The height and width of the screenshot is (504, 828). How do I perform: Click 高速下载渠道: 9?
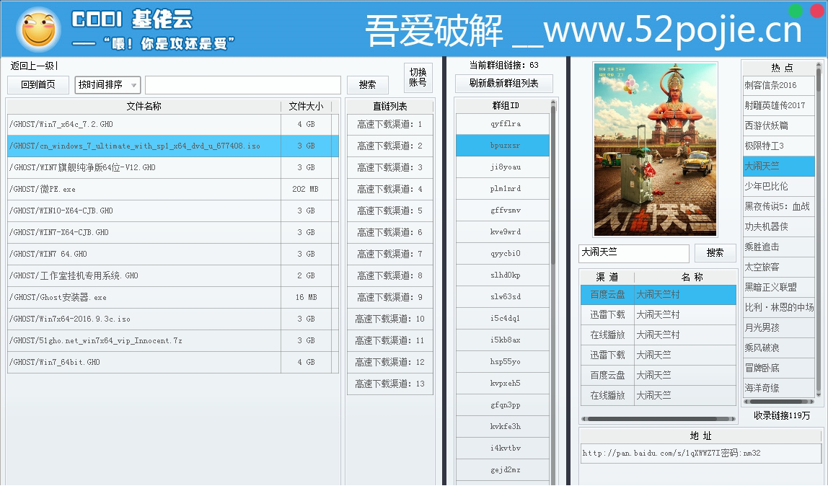pos(389,298)
